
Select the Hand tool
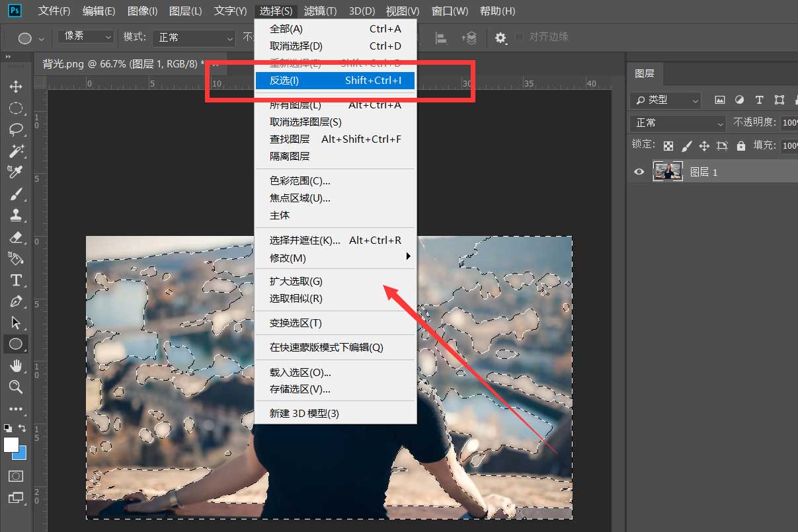point(16,366)
